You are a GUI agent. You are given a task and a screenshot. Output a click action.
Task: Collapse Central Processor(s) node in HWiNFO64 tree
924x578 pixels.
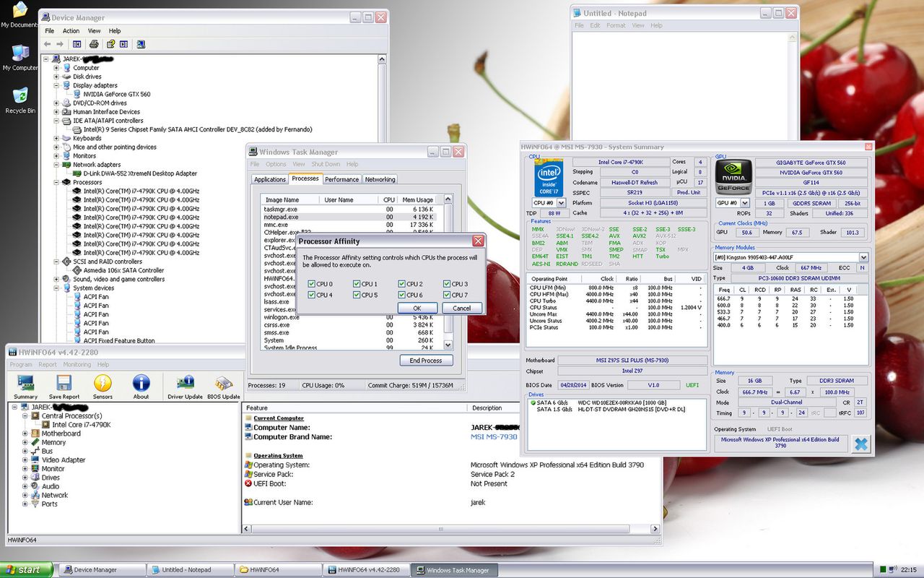(x=25, y=416)
